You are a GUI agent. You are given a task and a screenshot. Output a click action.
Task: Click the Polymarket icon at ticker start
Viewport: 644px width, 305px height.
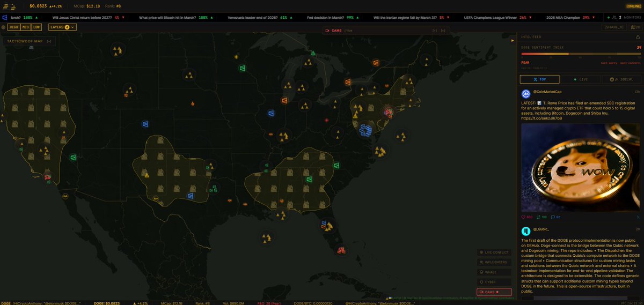pyautogui.click(x=4, y=17)
